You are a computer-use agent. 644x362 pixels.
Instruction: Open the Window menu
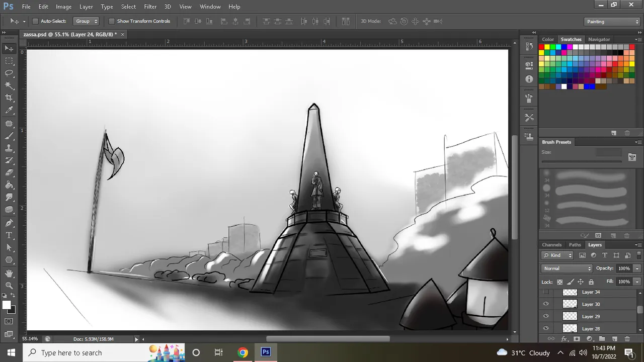tap(210, 7)
